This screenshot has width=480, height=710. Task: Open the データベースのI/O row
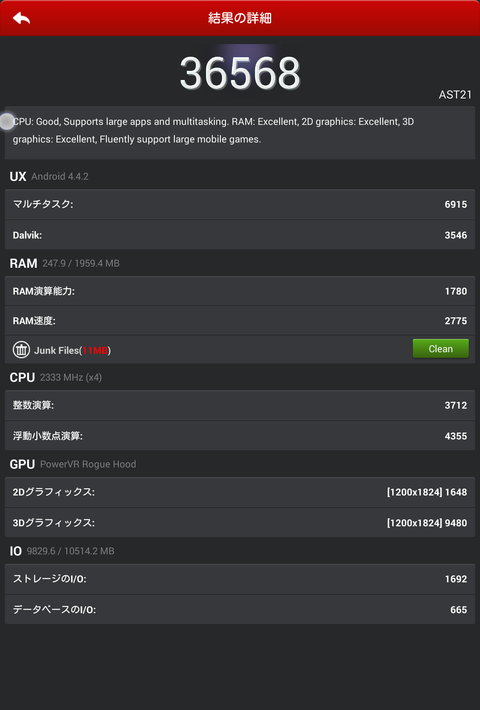pos(240,609)
